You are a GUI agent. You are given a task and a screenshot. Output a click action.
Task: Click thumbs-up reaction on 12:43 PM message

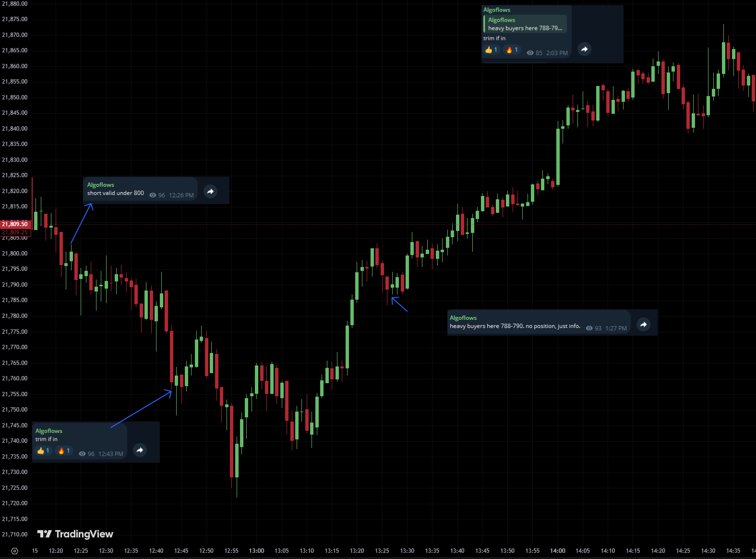[x=43, y=451]
